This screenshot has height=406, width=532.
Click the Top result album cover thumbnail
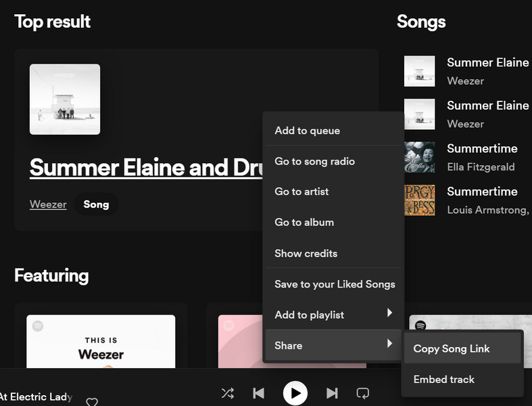point(65,99)
